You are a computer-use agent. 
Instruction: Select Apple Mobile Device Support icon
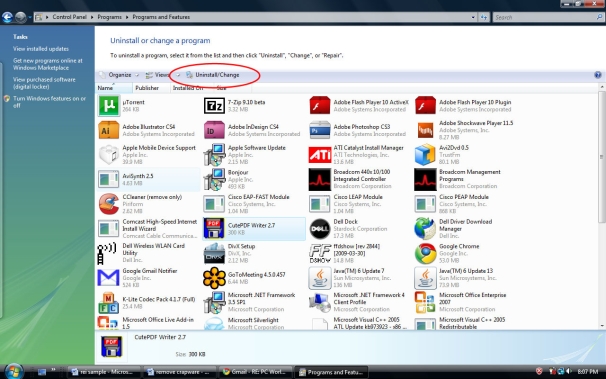109,155
